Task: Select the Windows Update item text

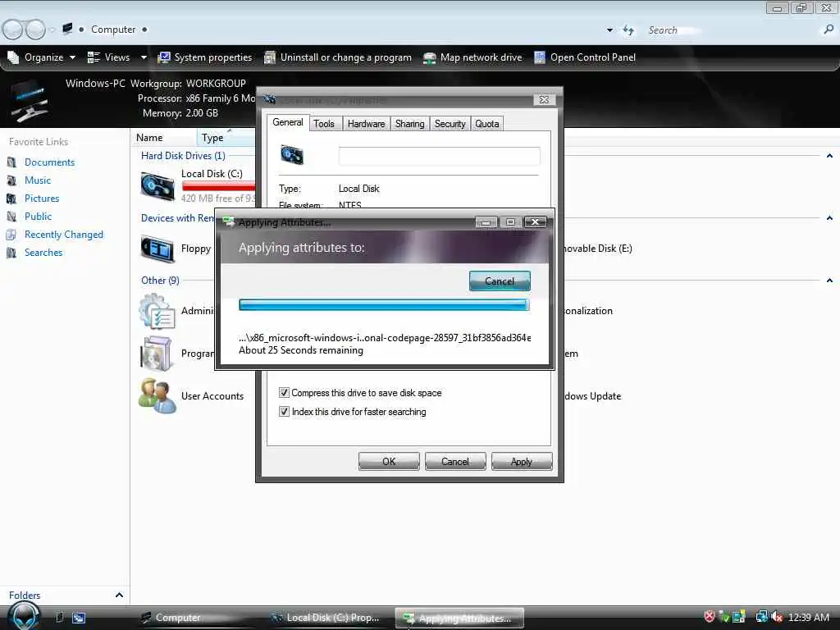Action: [x=592, y=396]
